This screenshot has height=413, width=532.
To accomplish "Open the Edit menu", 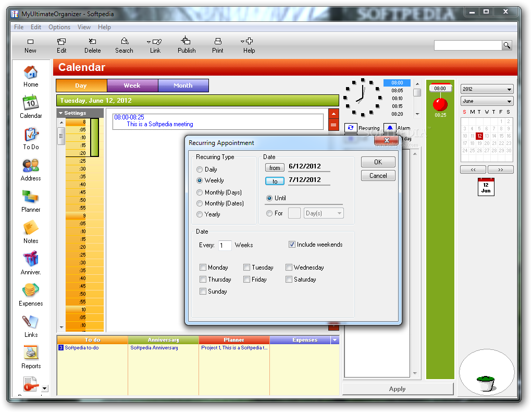I will tap(35, 27).
